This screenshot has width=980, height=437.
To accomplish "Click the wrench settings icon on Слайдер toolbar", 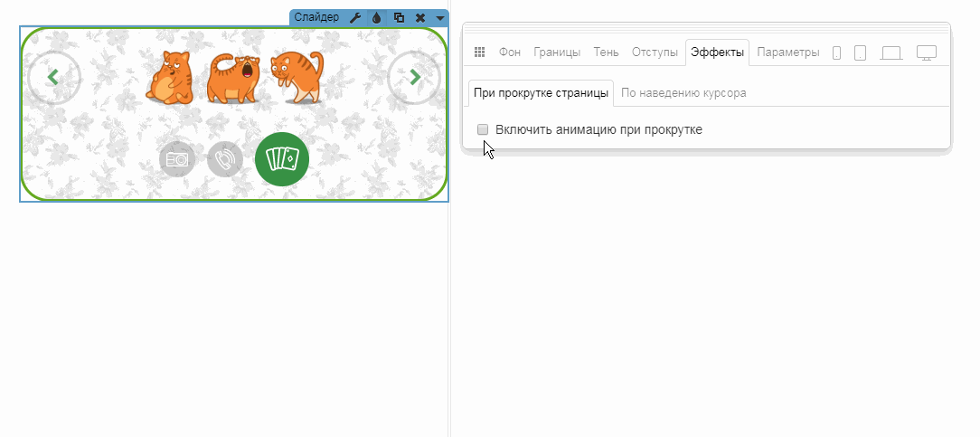I will click(355, 17).
